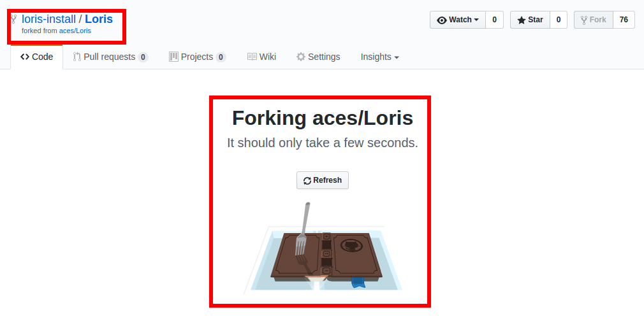Image resolution: width=644 pixels, height=328 pixels.
Task: Go to the Wiki tab
Action: click(x=261, y=57)
